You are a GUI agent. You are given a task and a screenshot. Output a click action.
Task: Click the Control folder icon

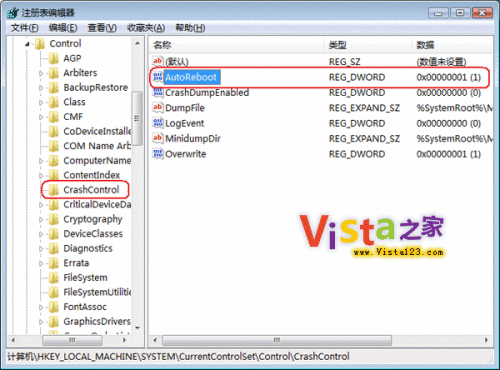(x=40, y=44)
